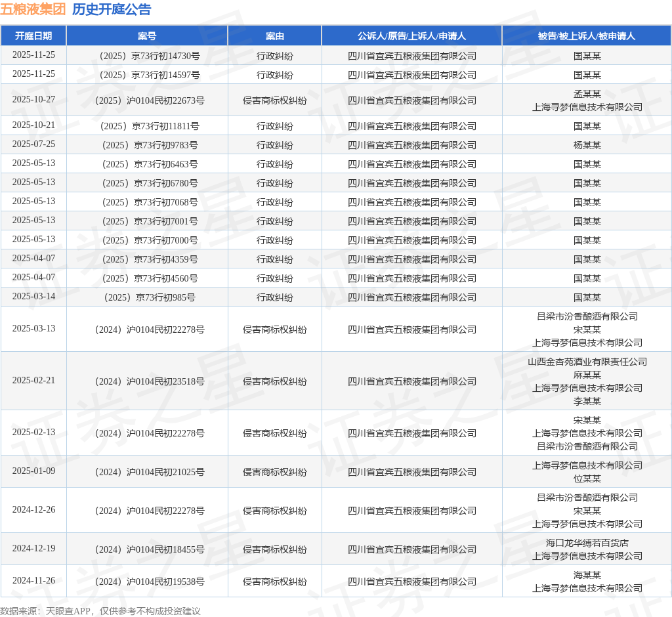Click case number (2025)沪0104民初22673号
The image size is (672, 617).
coord(147,101)
